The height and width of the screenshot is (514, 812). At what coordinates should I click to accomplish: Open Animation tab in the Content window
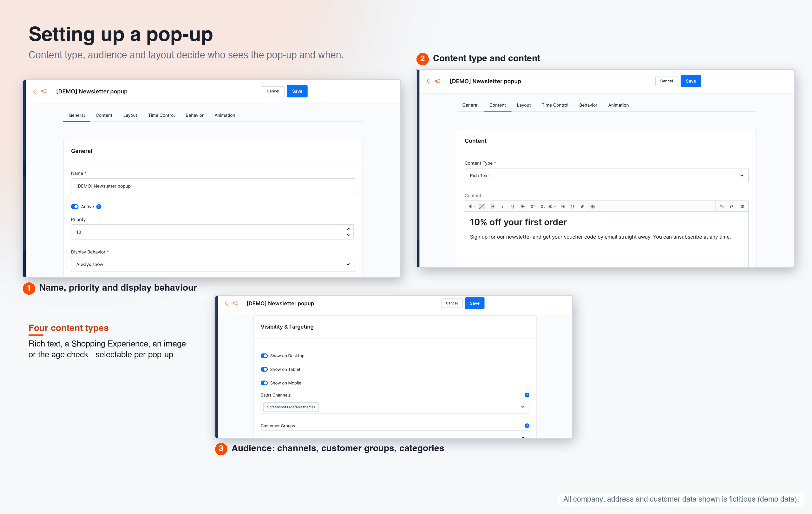[x=619, y=105]
